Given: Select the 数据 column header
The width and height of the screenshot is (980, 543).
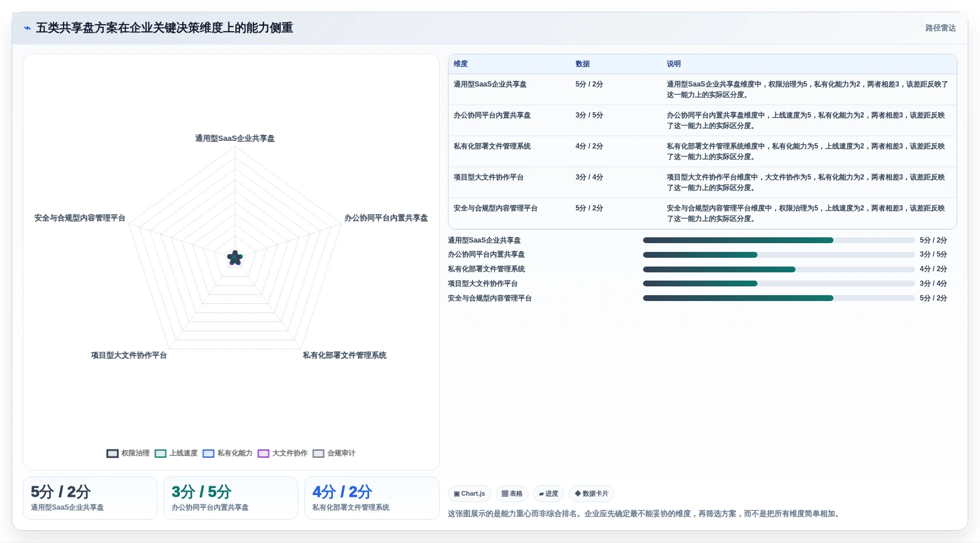Looking at the screenshot, I should point(582,64).
